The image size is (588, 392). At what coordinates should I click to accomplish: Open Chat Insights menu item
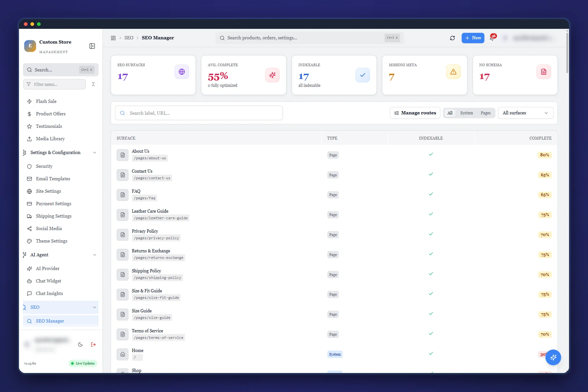[x=61, y=294]
